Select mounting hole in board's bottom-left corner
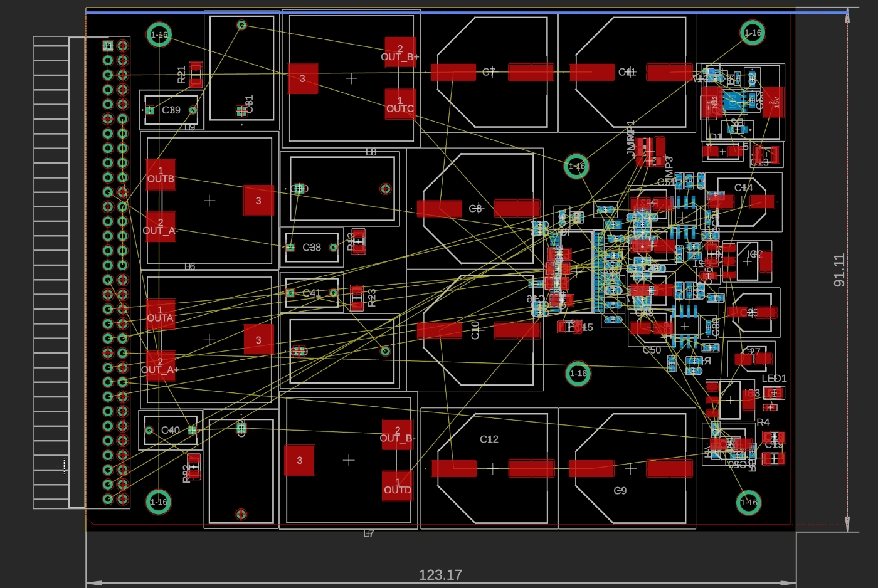The width and height of the screenshot is (878, 588). click(x=159, y=501)
